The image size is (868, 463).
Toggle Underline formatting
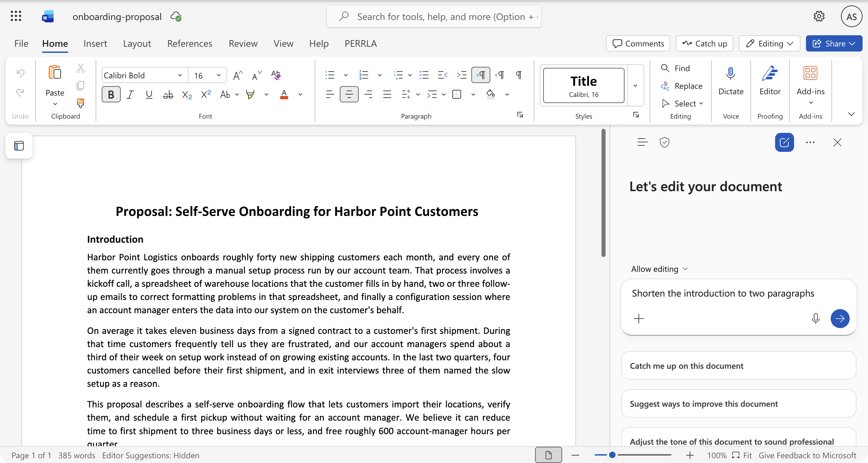tap(149, 95)
